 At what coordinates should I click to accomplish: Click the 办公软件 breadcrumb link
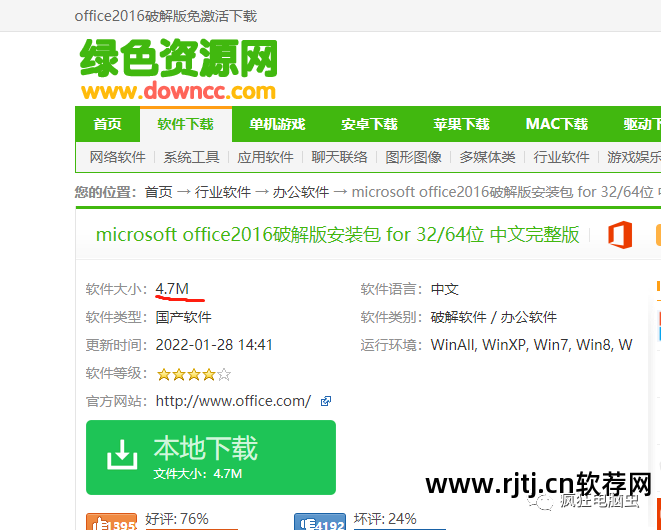(301, 192)
